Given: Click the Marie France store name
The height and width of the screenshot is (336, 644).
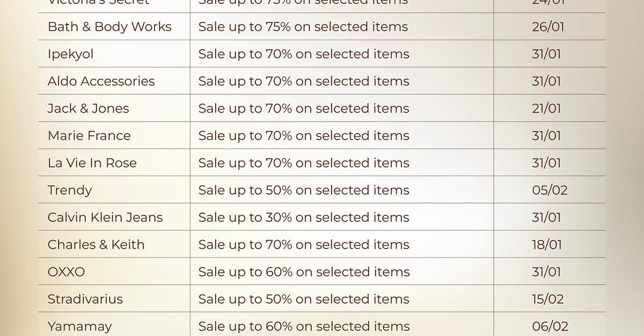Looking at the screenshot, I should click(x=89, y=136).
